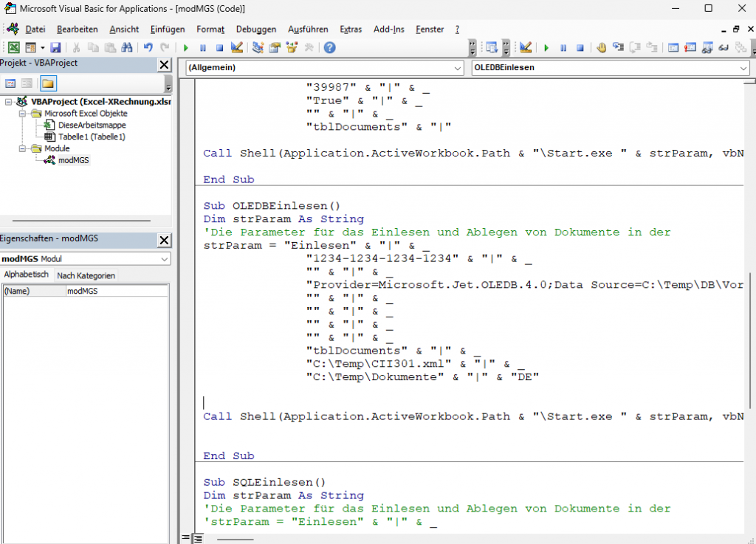Viewport: 756px width, 544px height.
Task: Close the Projekt - VBAProject panel
Action: 165,64
